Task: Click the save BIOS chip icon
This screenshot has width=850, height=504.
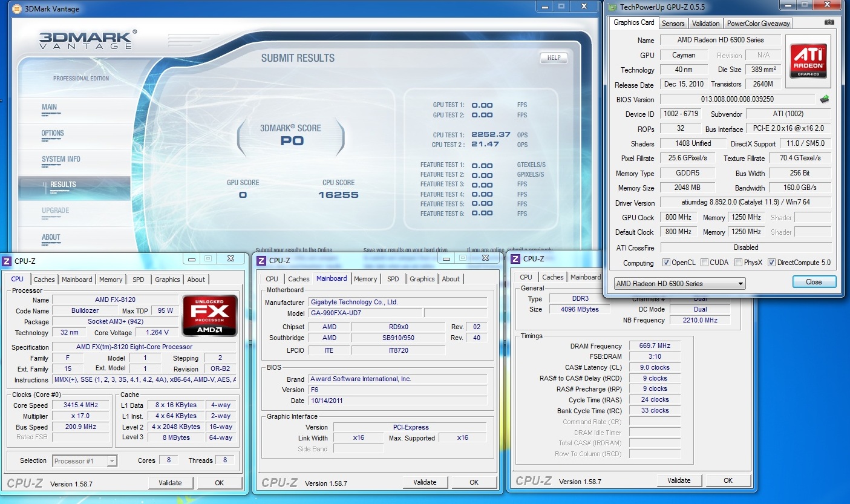Action: pos(824,99)
